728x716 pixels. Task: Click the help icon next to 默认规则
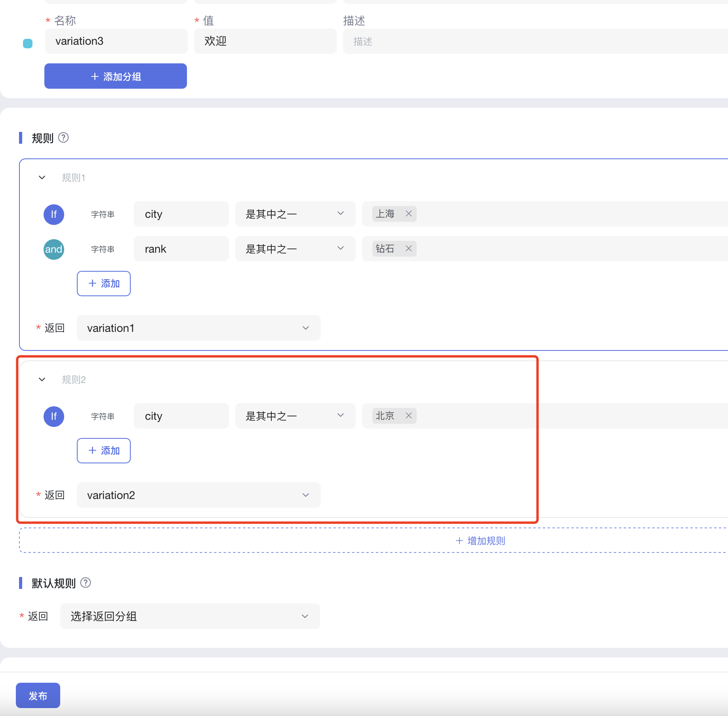(86, 583)
